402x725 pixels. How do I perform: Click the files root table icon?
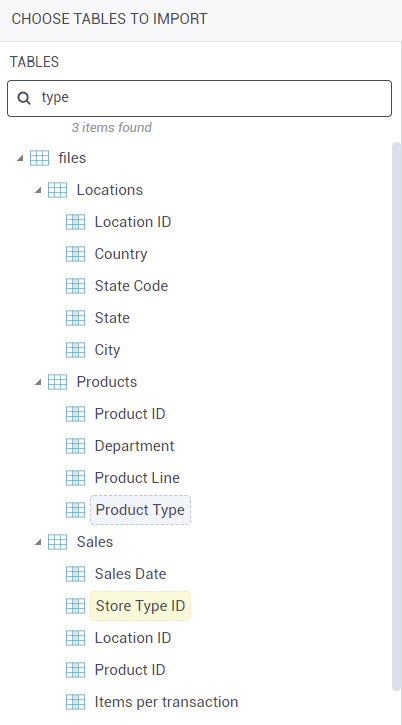pos(39,158)
